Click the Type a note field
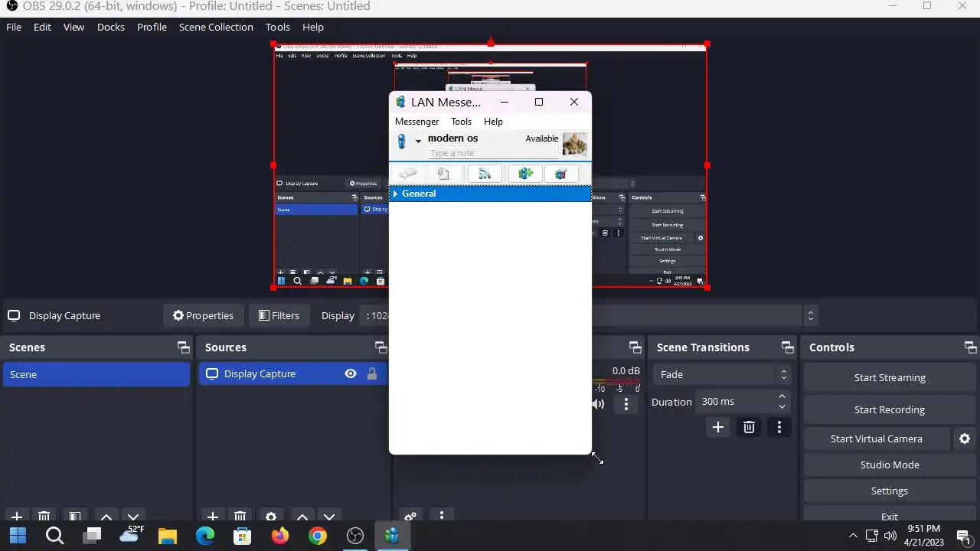 (x=493, y=153)
